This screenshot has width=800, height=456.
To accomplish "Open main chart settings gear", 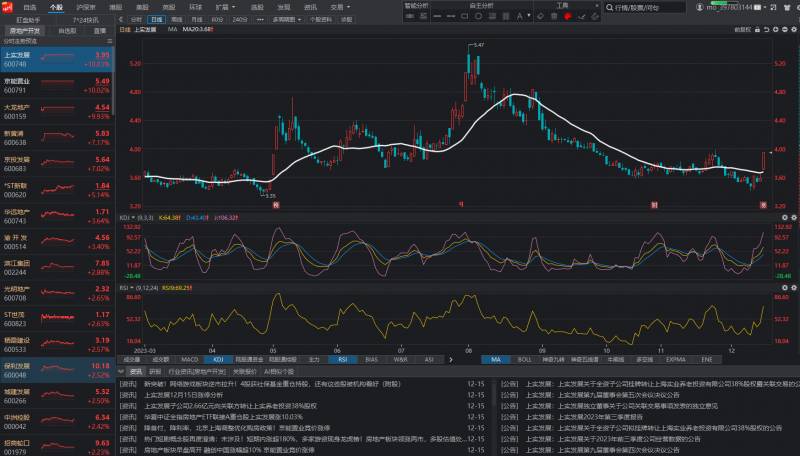I will pos(794,30).
